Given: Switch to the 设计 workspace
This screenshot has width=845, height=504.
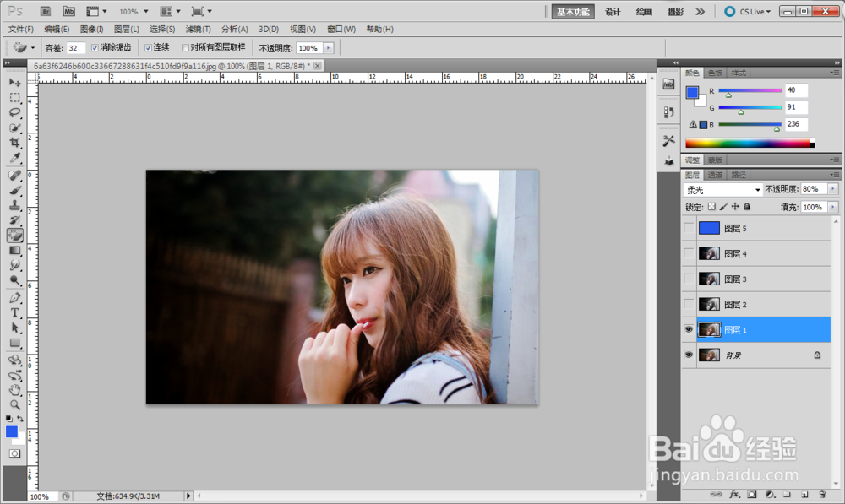Looking at the screenshot, I should point(613,11).
